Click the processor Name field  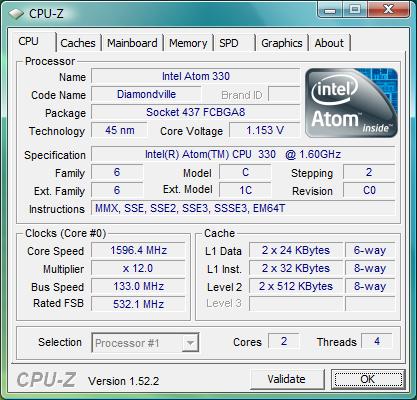(x=196, y=76)
